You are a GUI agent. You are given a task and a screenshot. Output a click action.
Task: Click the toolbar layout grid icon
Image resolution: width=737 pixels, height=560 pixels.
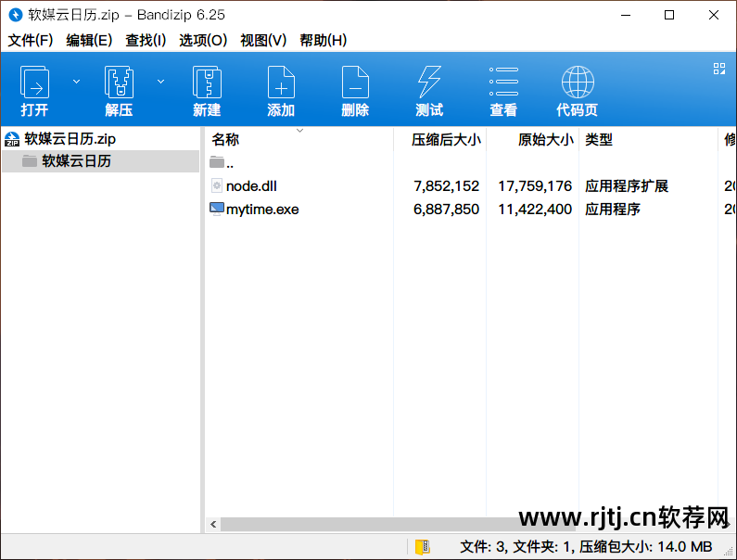tap(719, 69)
